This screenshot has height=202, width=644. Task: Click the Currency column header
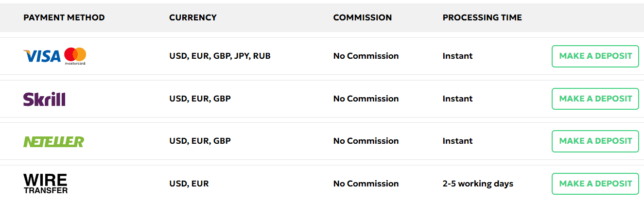(x=193, y=17)
